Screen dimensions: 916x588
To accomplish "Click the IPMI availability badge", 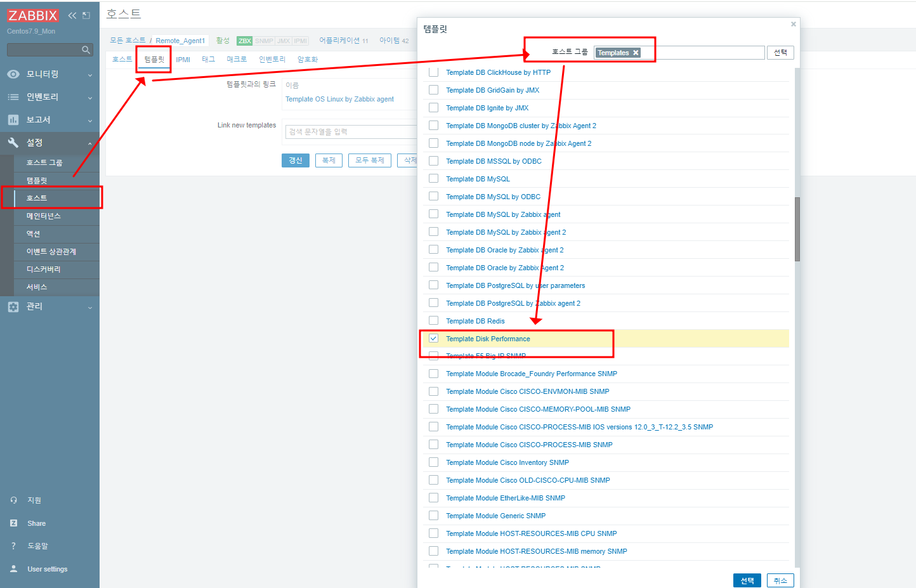I will pos(301,41).
